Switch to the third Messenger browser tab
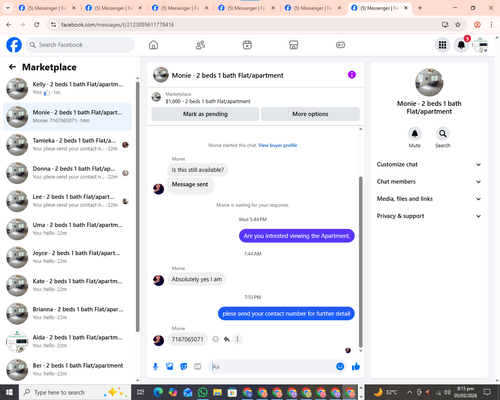The height and width of the screenshot is (400, 500). [179, 8]
